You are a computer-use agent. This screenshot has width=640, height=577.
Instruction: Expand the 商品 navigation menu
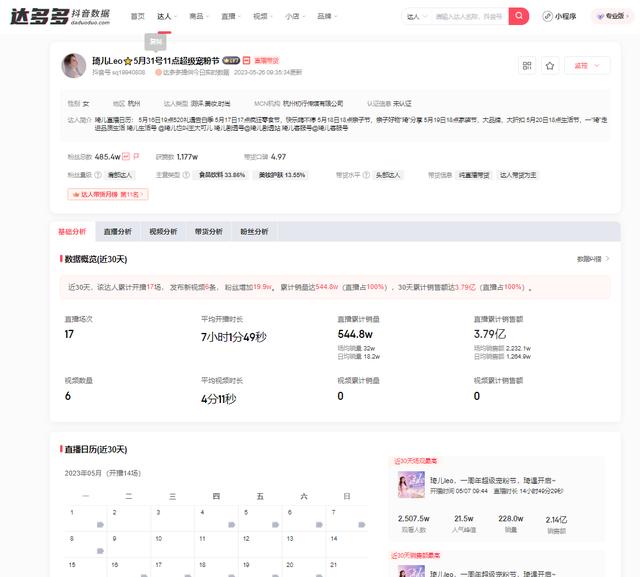pos(199,16)
